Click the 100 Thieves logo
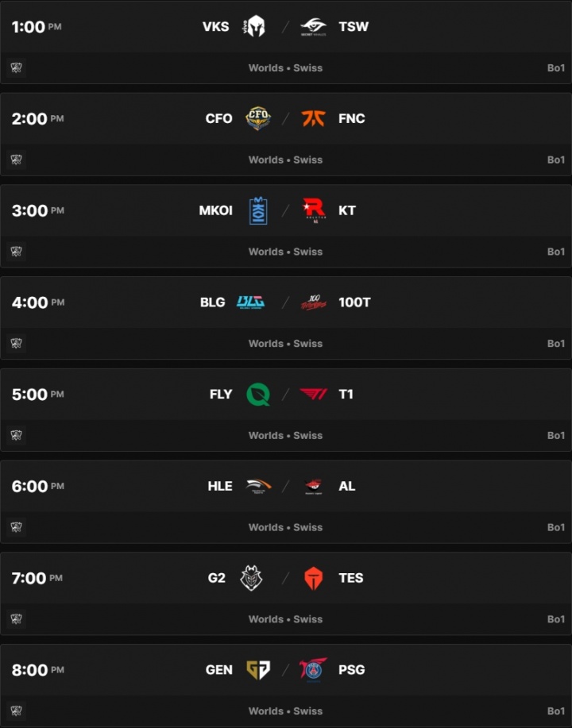The image size is (572, 728). point(313,302)
